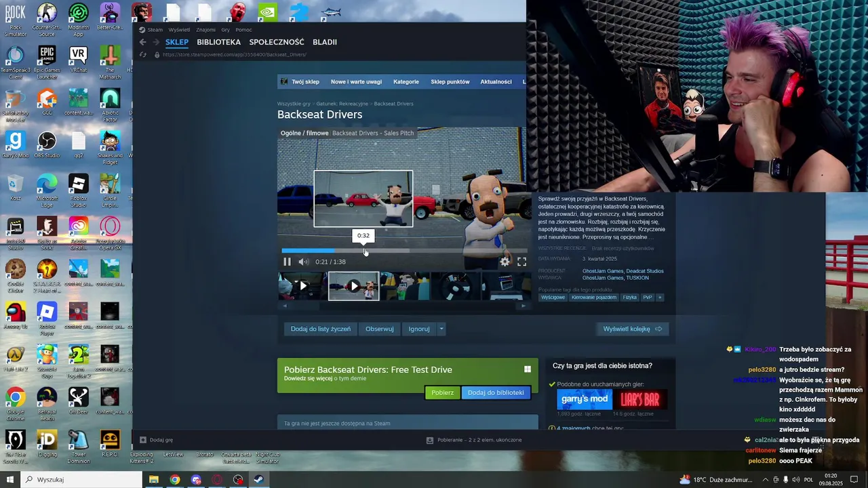Click Kierowanie pojazdem tag
The height and width of the screenshot is (488, 868).
pos(594,298)
